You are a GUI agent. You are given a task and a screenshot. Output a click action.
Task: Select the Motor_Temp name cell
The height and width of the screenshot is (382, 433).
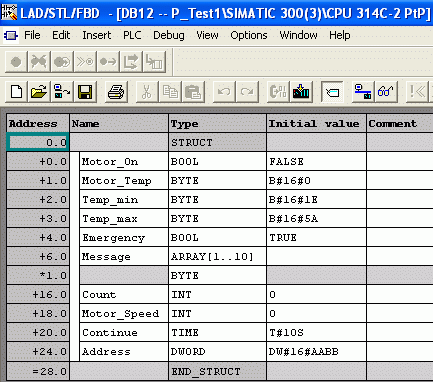(124, 181)
